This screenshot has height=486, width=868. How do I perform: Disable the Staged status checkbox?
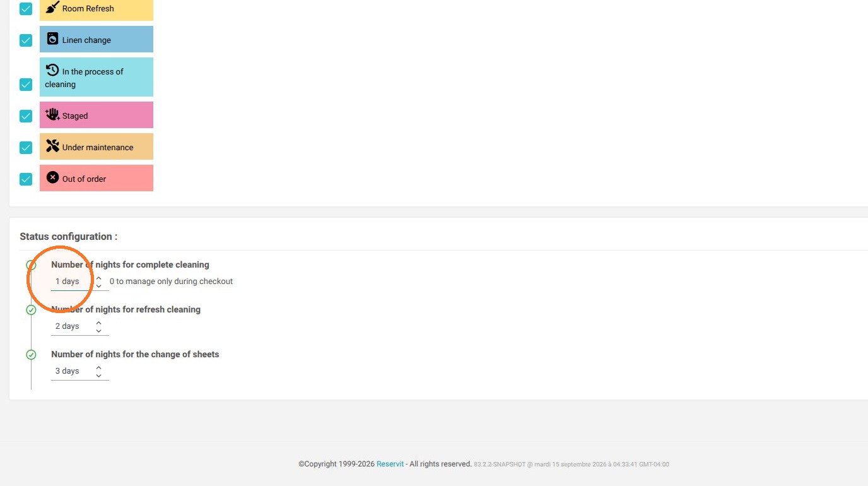pyautogui.click(x=26, y=116)
